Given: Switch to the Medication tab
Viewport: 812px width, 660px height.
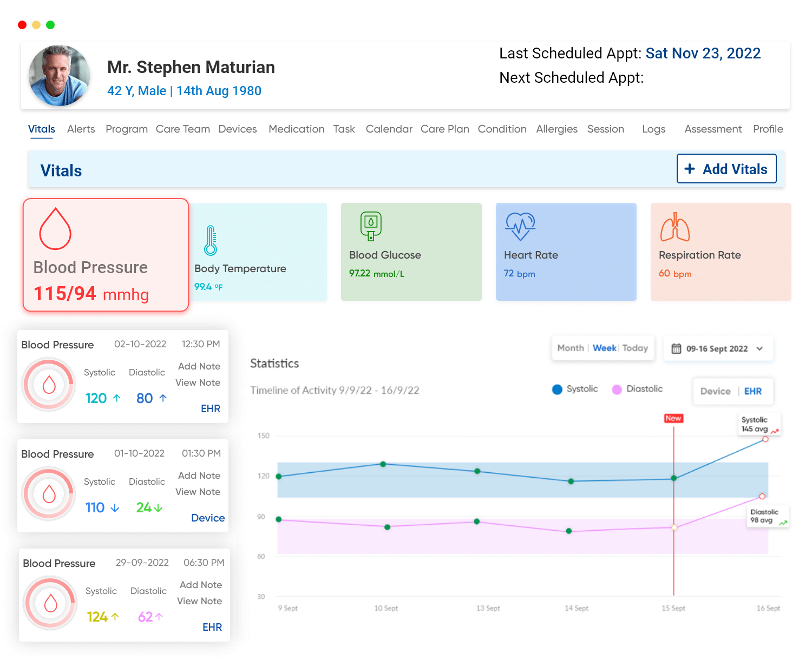Looking at the screenshot, I should (296, 129).
